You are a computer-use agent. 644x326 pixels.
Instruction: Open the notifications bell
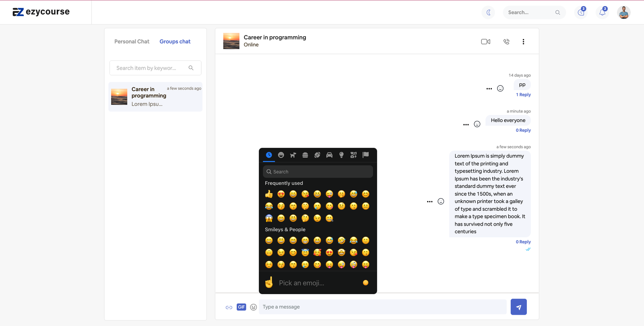602,12
